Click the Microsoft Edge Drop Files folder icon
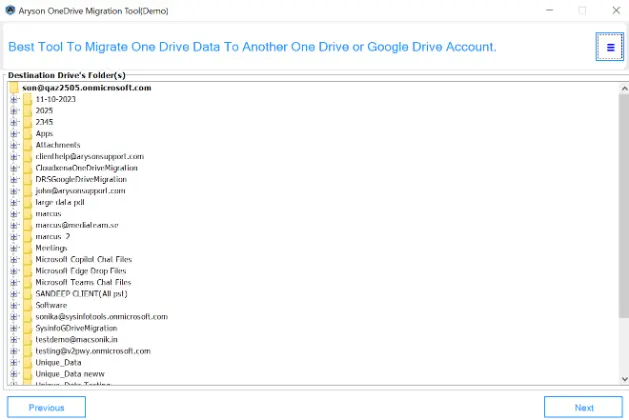The width and height of the screenshot is (629, 420). [x=27, y=271]
